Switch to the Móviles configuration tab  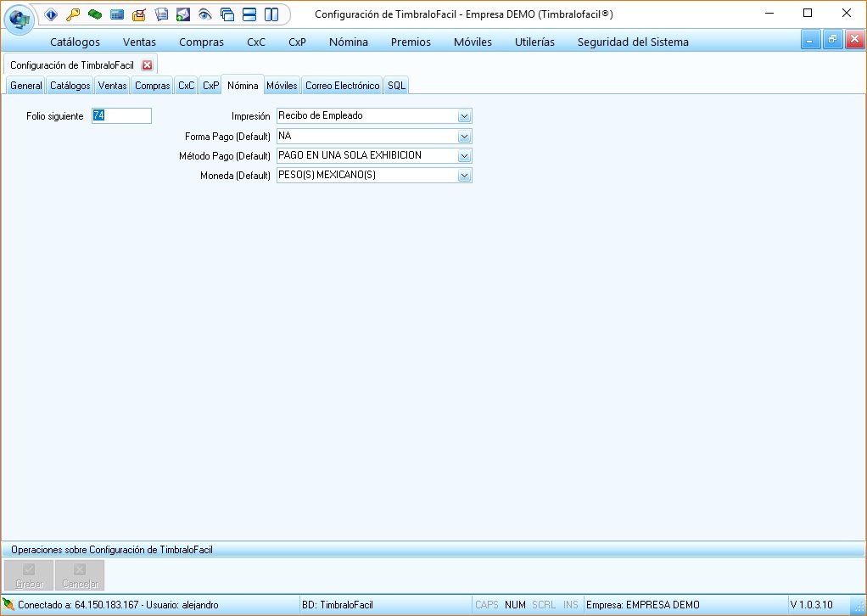282,85
